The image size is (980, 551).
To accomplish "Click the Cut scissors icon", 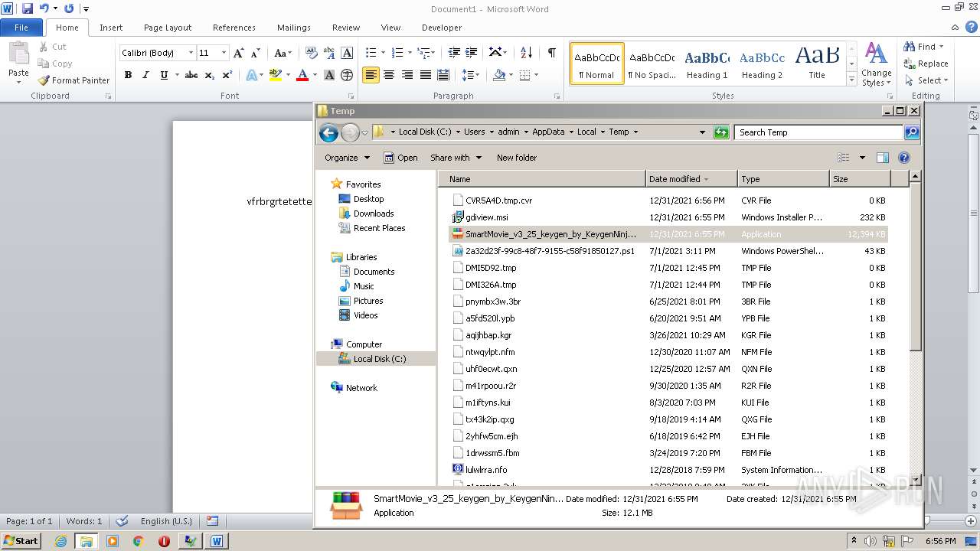I will pyautogui.click(x=44, y=47).
